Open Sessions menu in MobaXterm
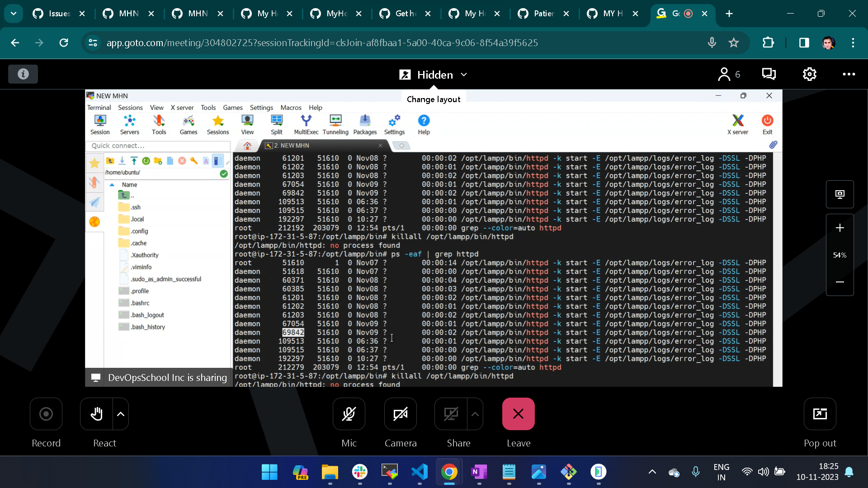This screenshot has height=488, width=868. (130, 108)
